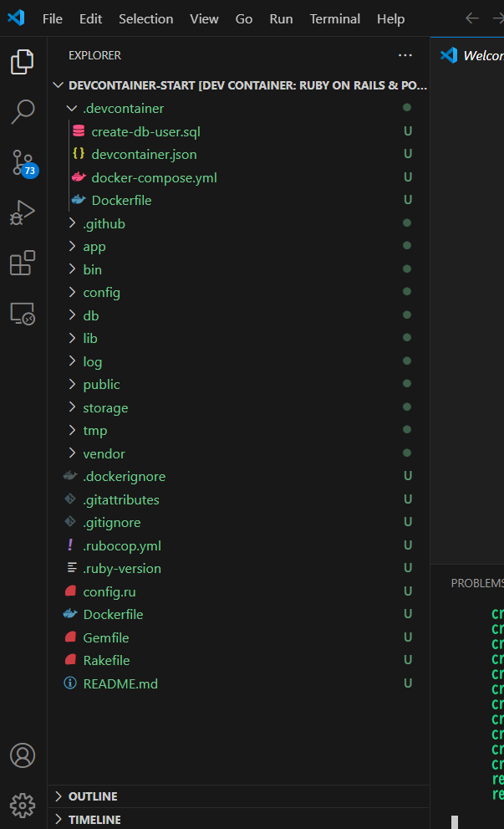Click the devcontainer.json braces icon
This screenshot has height=829, width=504.
click(x=79, y=154)
